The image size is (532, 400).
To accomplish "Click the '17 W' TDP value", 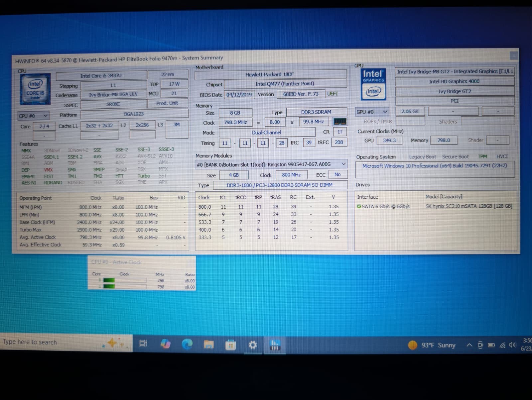I will click(x=174, y=84).
